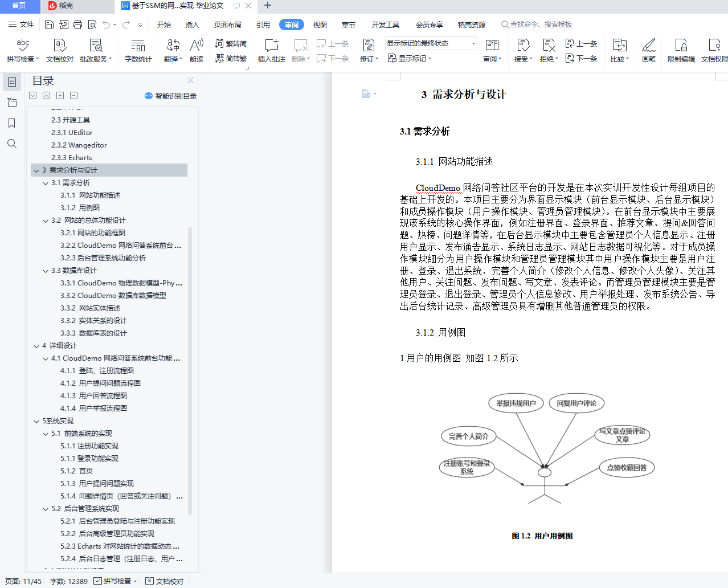Open the spell check (拼写检查) tool
Viewport: 728px width, 588px height.
(x=23, y=50)
